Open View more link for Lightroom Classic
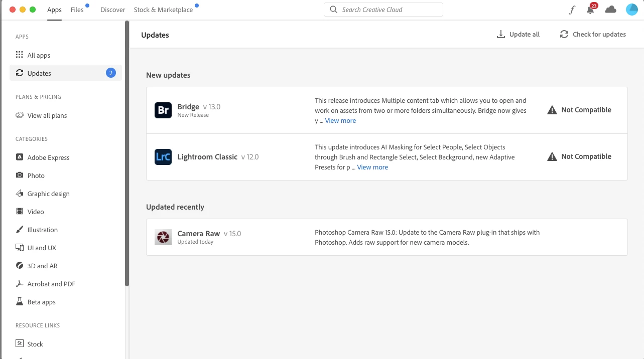The image size is (644, 359). click(372, 167)
